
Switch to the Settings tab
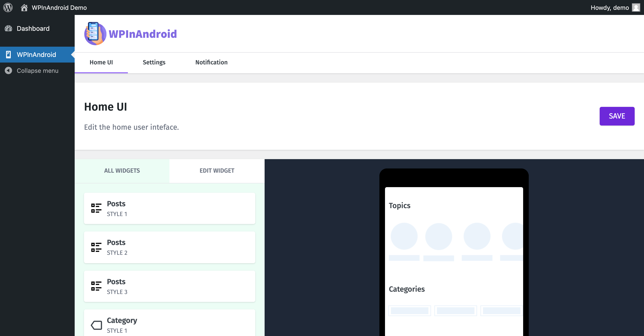154,63
